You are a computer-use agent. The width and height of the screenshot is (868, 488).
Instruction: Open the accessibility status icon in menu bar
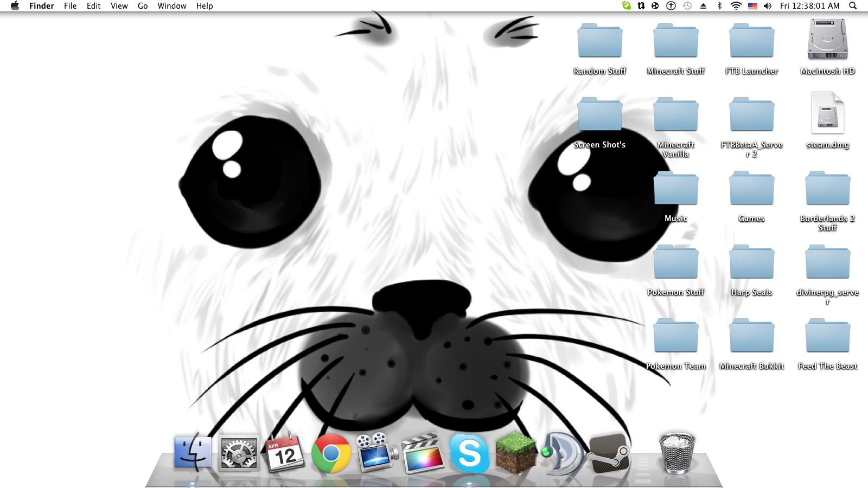(x=671, y=6)
